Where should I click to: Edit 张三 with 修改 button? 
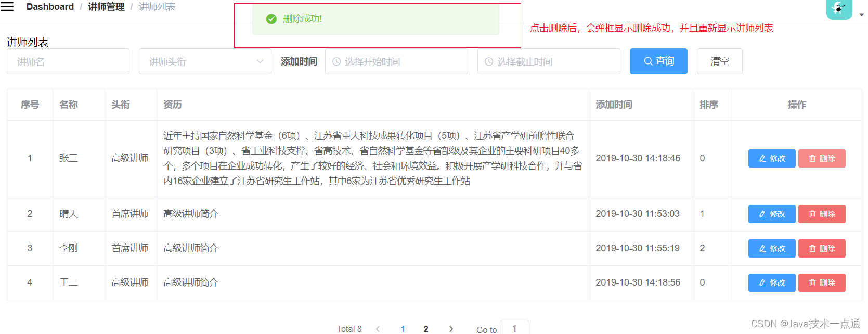772,159
